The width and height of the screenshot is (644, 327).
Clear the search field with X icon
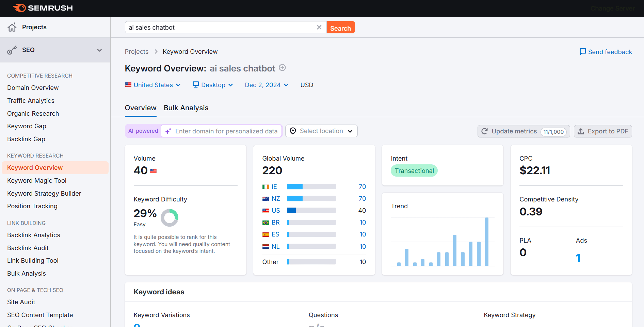(319, 27)
